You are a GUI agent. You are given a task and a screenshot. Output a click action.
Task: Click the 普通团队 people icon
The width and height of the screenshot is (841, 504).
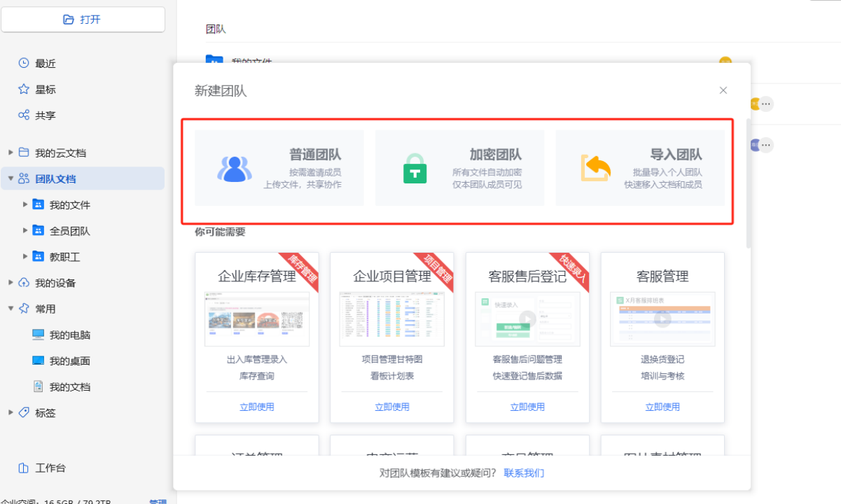pos(234,168)
